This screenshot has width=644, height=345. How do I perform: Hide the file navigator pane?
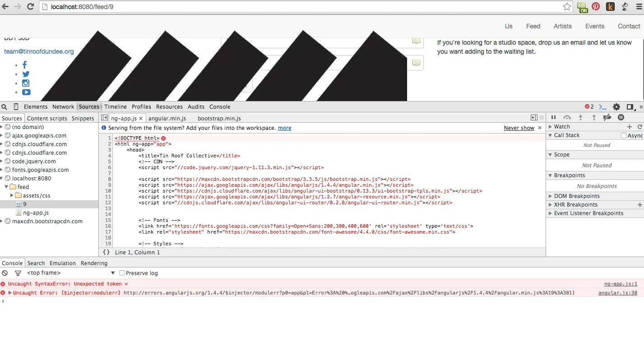pos(105,118)
